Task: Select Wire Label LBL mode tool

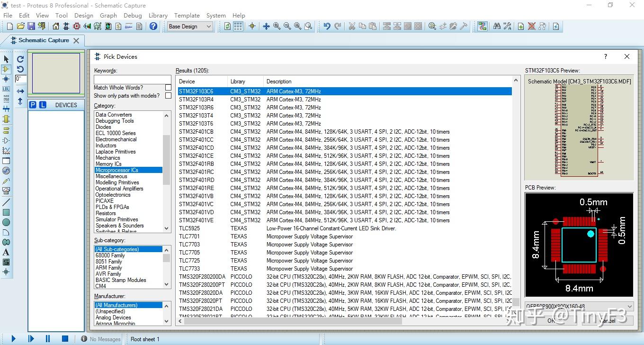Action: click(x=6, y=89)
